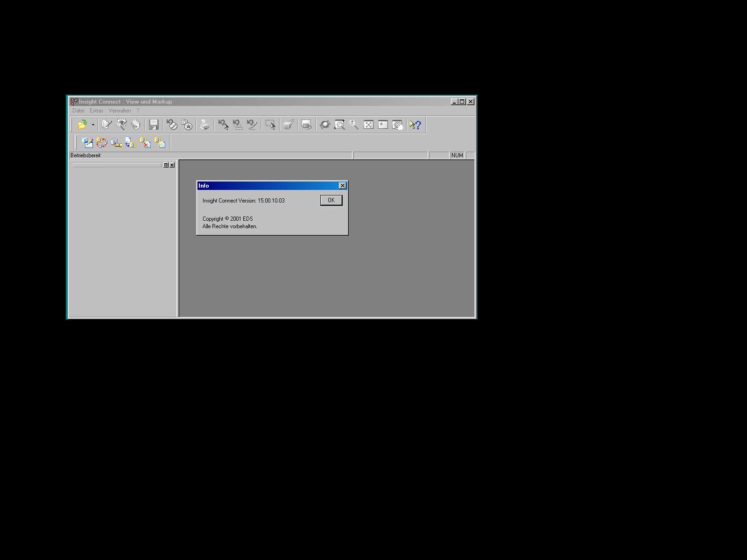Select the zoom area magnifier icon
Image resolution: width=747 pixels, height=560 pixels.
click(x=339, y=125)
